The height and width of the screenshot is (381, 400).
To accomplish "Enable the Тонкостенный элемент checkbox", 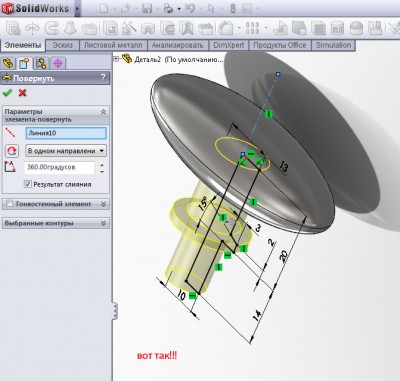I will [10, 203].
